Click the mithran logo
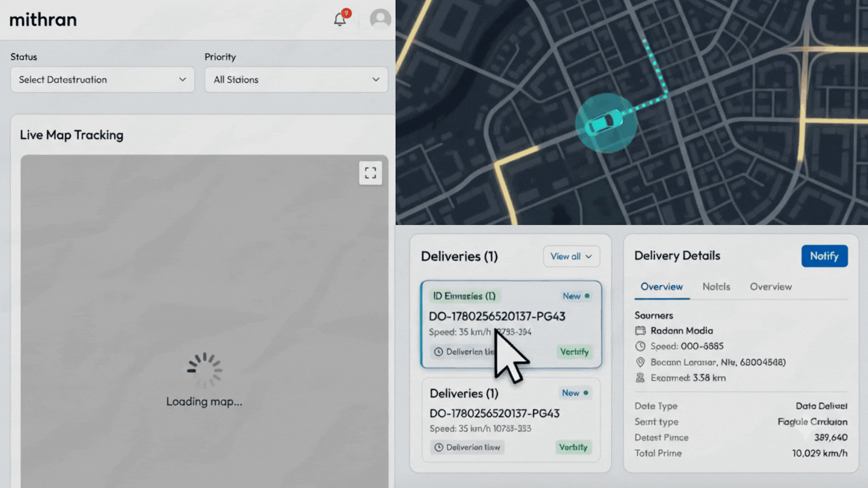The width and height of the screenshot is (868, 488). [43, 20]
